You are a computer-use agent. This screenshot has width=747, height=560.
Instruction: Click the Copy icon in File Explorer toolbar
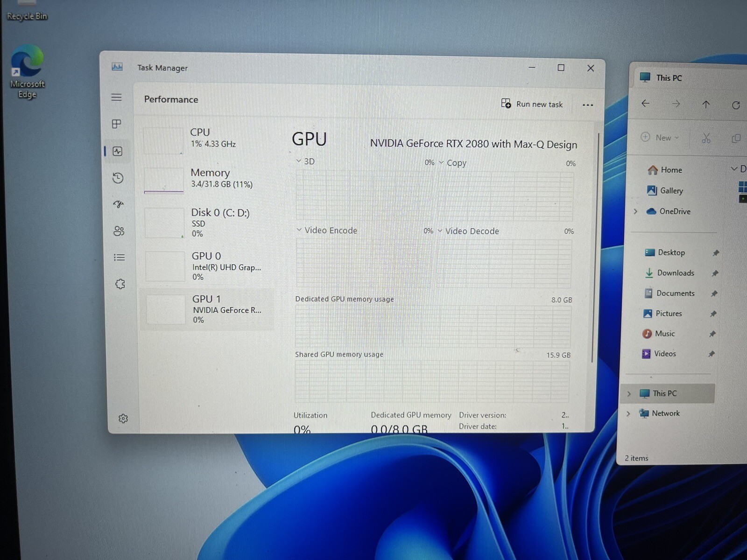pos(736,138)
